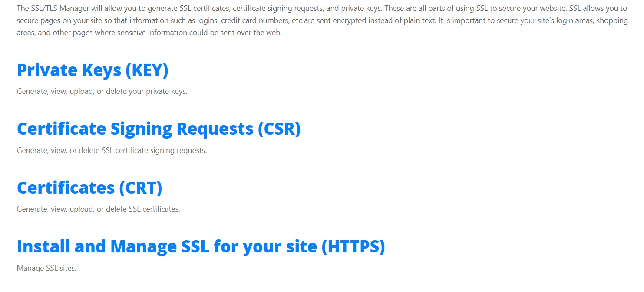Viewport: 644px width, 292px height.
Task: Click the 'Manage SSL sites.' text
Action: pos(46,268)
